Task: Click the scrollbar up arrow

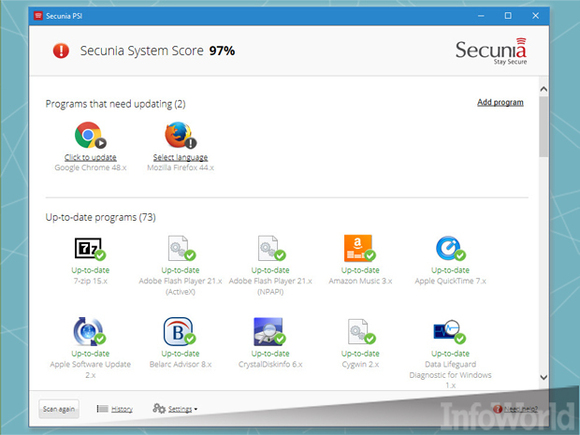Action: pyautogui.click(x=543, y=89)
